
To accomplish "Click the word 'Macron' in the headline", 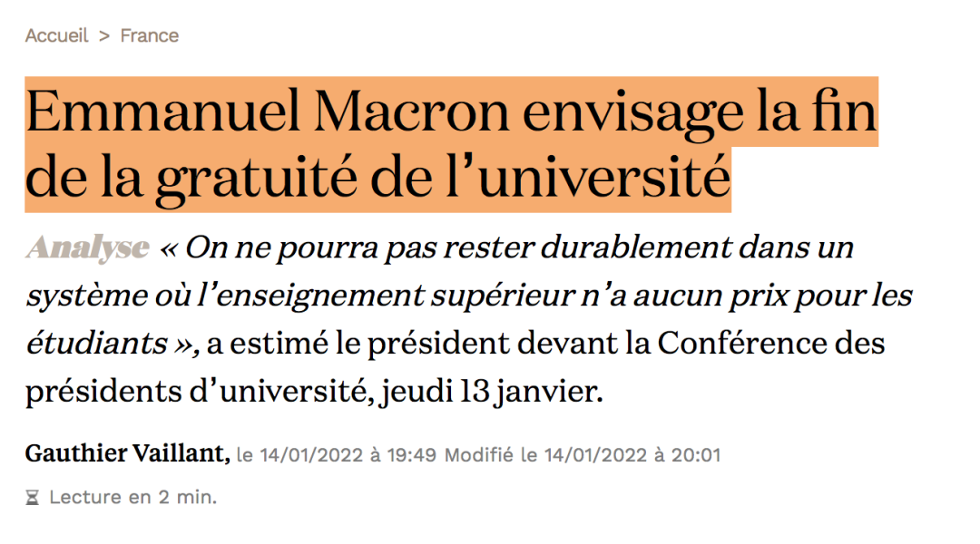I will (x=425, y=112).
